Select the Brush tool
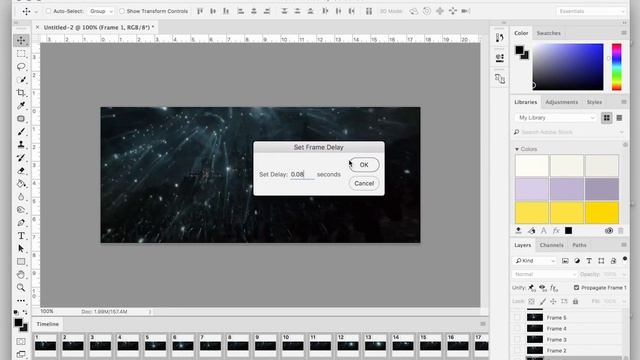Screen dimensions: 640x360 [21, 132]
